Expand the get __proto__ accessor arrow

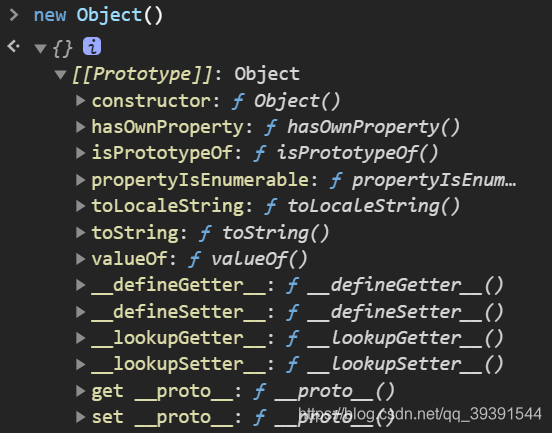pos(81,391)
